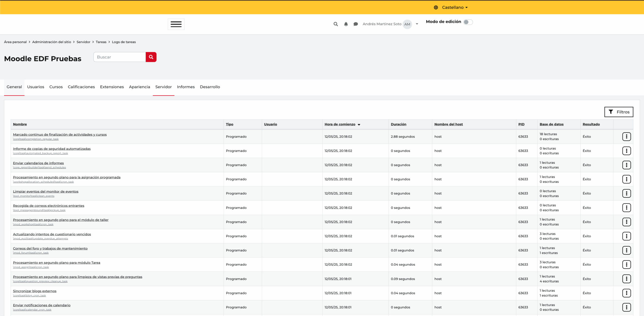Viewport: 644px width, 316px height.
Task: Open actions menu for módulo de taller row
Action: tap(626, 222)
